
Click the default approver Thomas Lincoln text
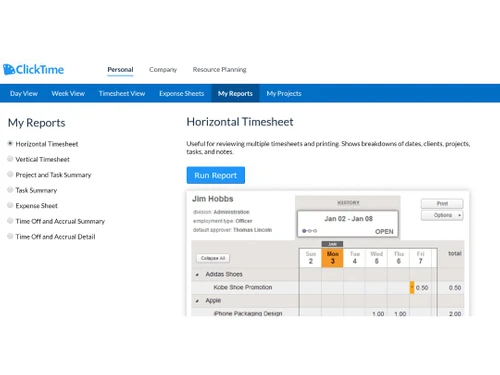pos(232,230)
